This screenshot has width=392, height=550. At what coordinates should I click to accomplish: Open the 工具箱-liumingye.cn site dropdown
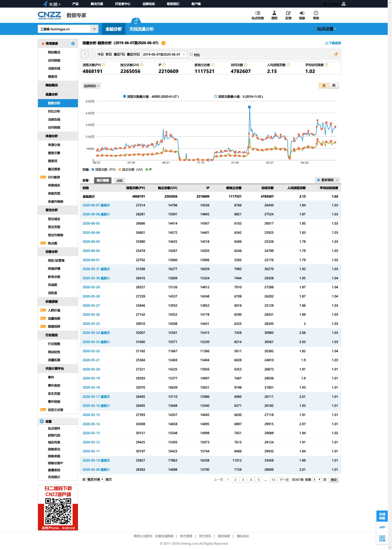94,29
